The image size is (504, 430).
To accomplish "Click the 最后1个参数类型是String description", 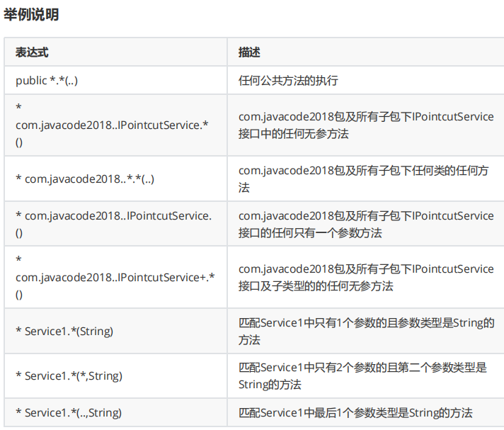I will click(355, 412).
